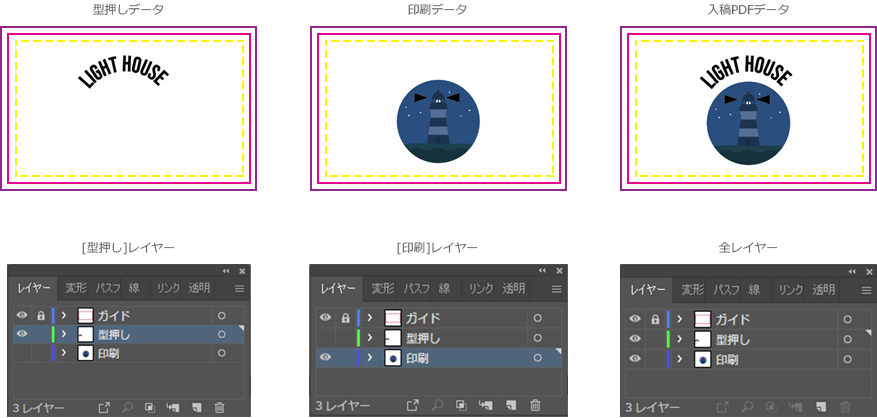Expand the 印刷 layer in the right panel
Image resolution: width=877 pixels, height=418 pixels.
click(x=681, y=358)
